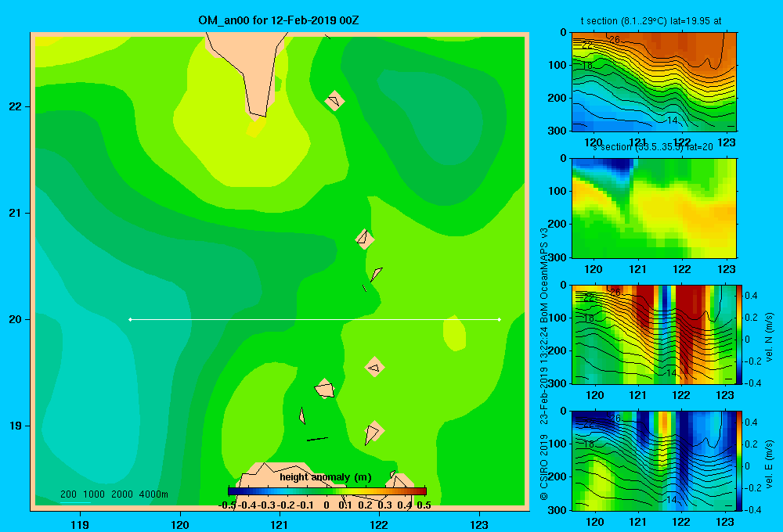Click the "height anomaly (m)" legend label
This screenshot has width=783, height=532.
coord(326,477)
